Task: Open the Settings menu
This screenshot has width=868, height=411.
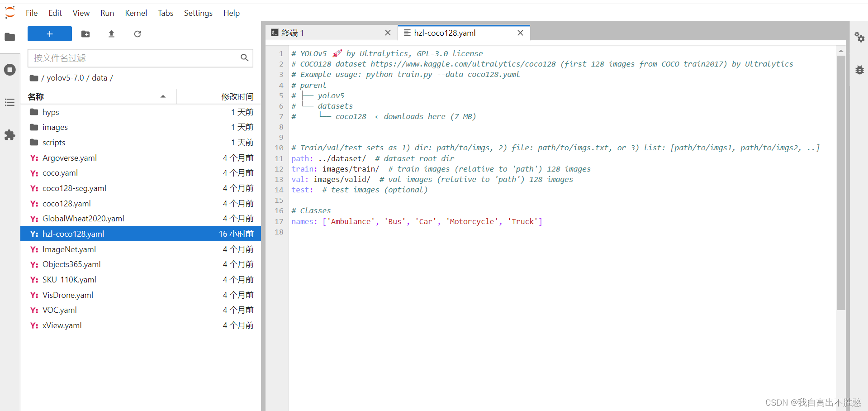Action: click(x=198, y=13)
